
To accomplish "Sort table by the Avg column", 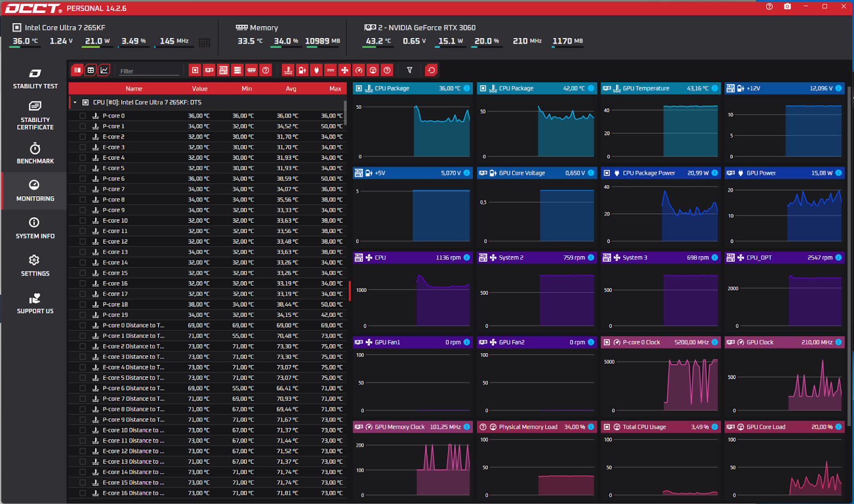I will 291,89.
